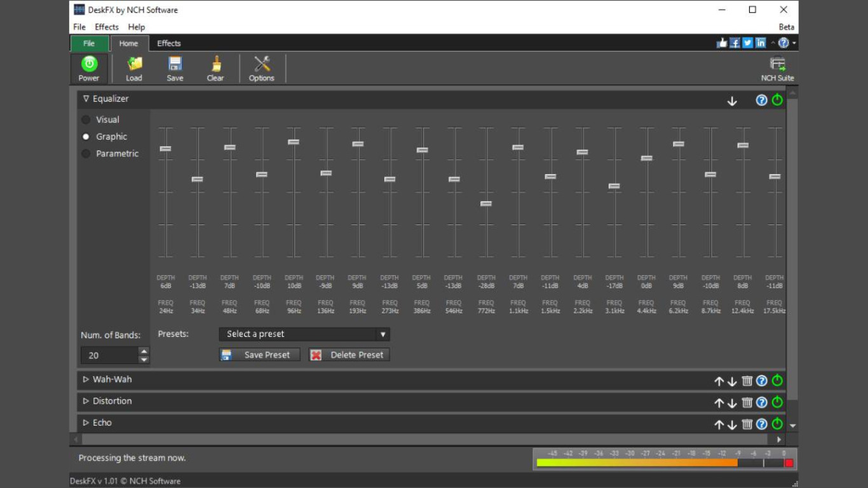Screen dimensions: 868x488
Task: Open the NCH Suite icon
Action: [777, 69]
